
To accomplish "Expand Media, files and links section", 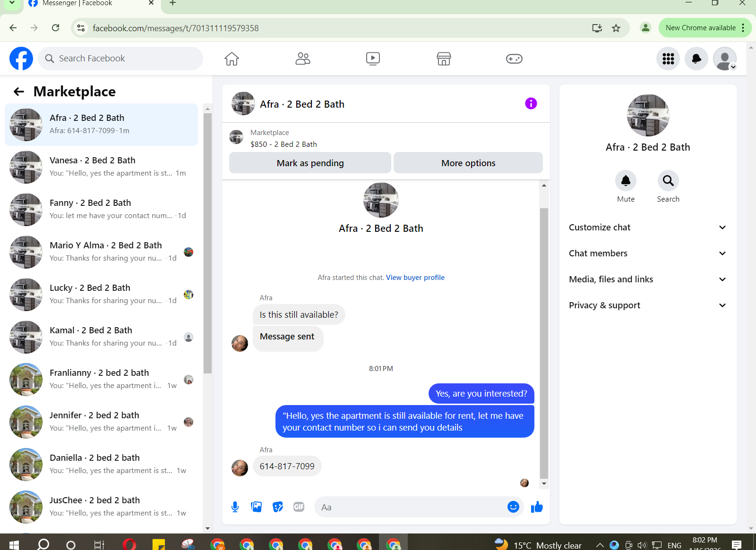I will click(x=647, y=279).
